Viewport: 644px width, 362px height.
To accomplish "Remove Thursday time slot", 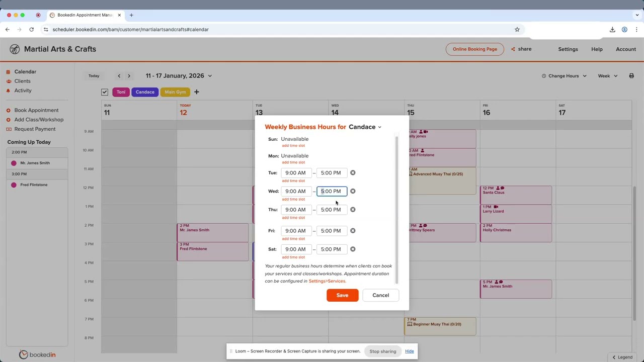I will [353, 210].
